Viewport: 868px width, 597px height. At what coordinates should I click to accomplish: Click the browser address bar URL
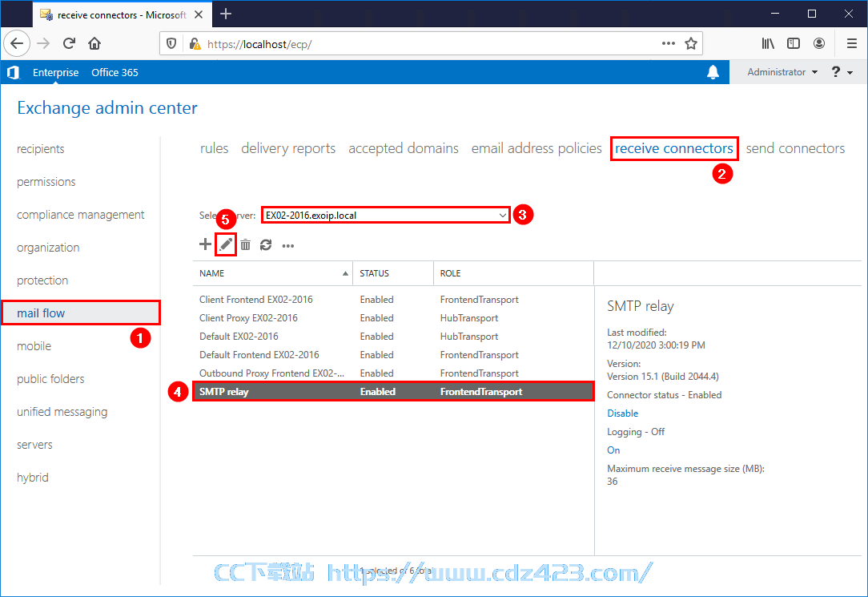[259, 44]
